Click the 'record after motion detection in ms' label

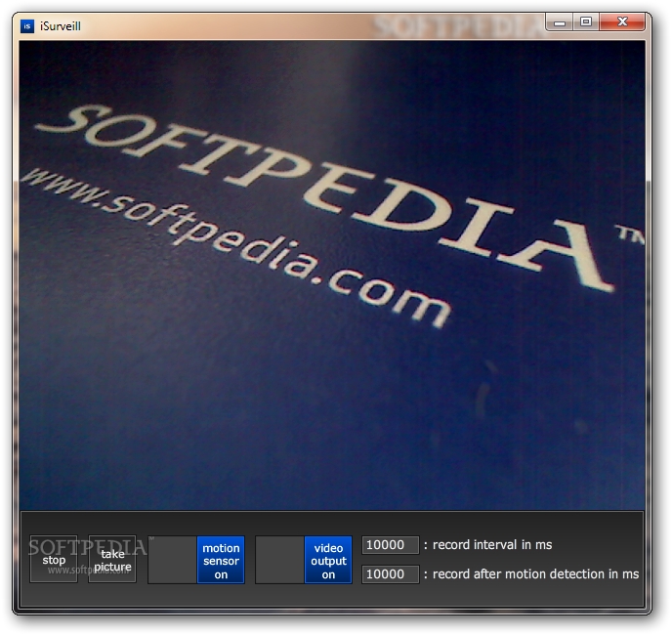(535, 574)
